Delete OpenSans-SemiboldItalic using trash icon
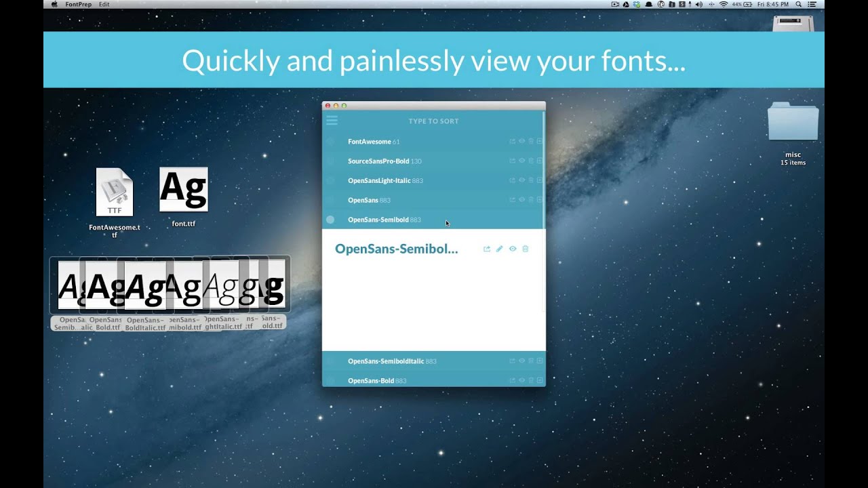The image size is (868, 488). tap(531, 361)
